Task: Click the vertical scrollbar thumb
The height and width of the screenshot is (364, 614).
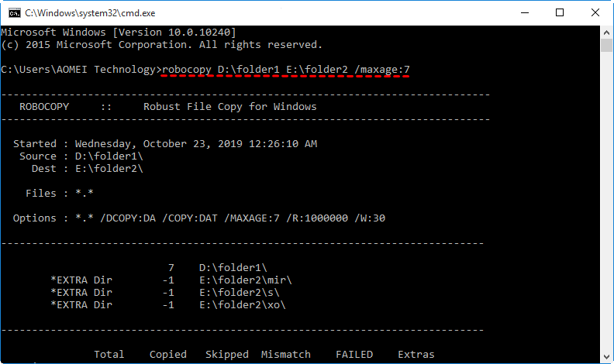Action: point(606,46)
